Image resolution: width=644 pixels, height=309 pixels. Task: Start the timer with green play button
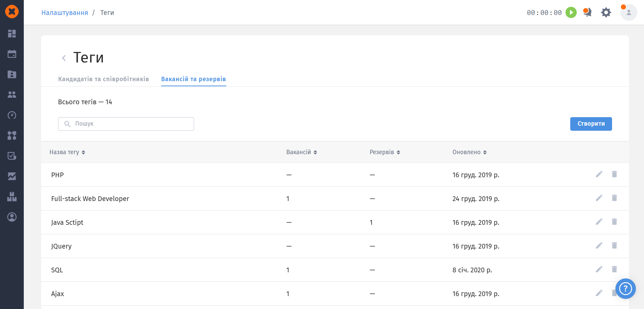point(571,13)
